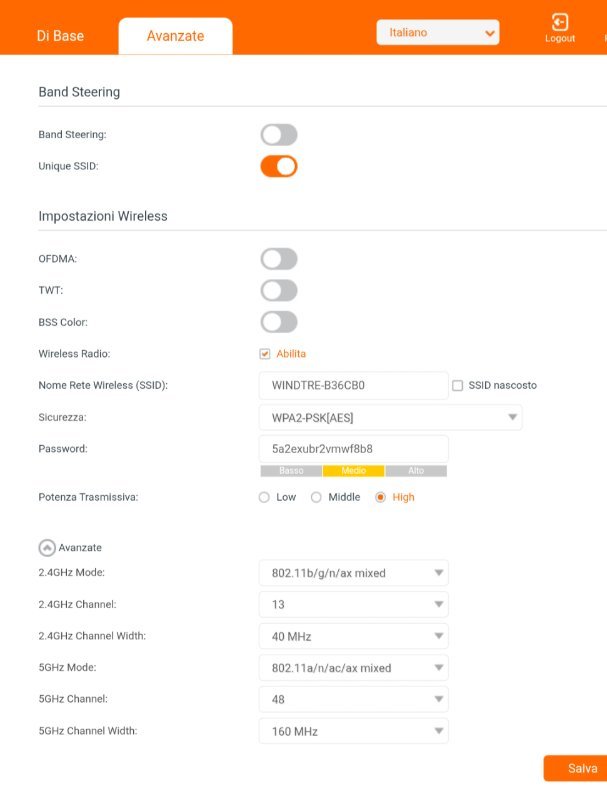
Task: Select Middle transmit power option
Action: click(x=316, y=497)
